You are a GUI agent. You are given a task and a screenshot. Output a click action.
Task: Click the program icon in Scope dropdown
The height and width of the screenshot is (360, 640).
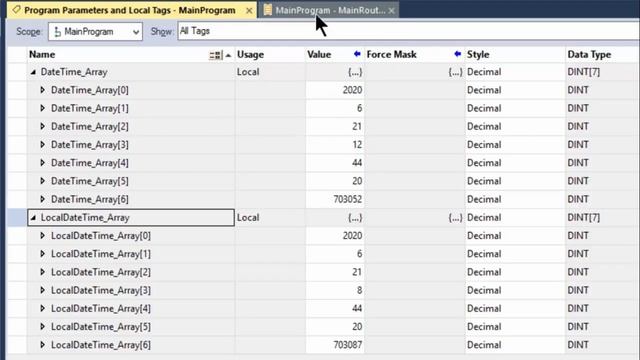[x=57, y=31]
